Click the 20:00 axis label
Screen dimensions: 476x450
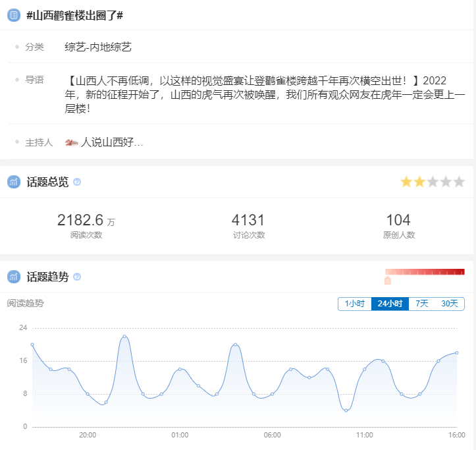coord(88,435)
